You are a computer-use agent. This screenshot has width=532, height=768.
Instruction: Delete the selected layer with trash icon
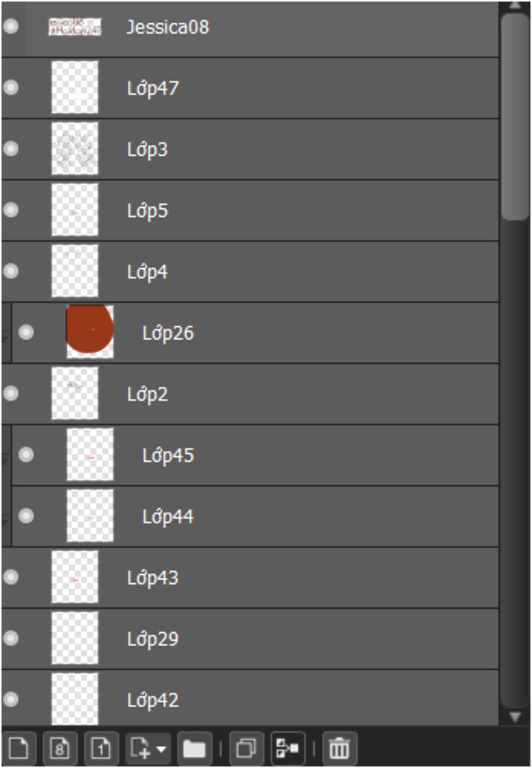tap(339, 749)
